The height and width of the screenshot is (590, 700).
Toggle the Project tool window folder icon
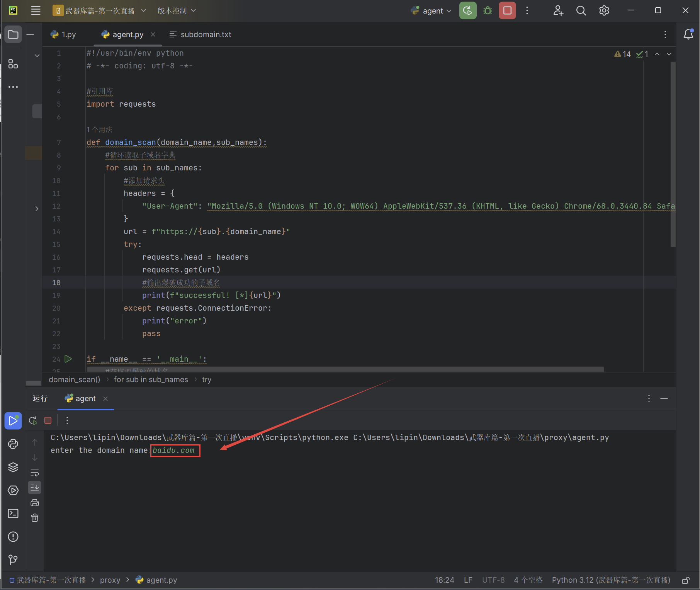(x=13, y=34)
